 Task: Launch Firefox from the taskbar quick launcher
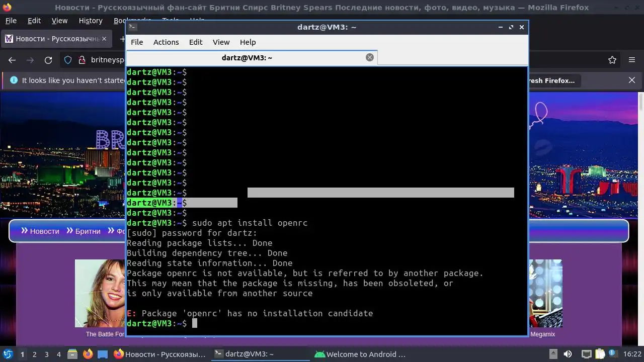[88, 354]
